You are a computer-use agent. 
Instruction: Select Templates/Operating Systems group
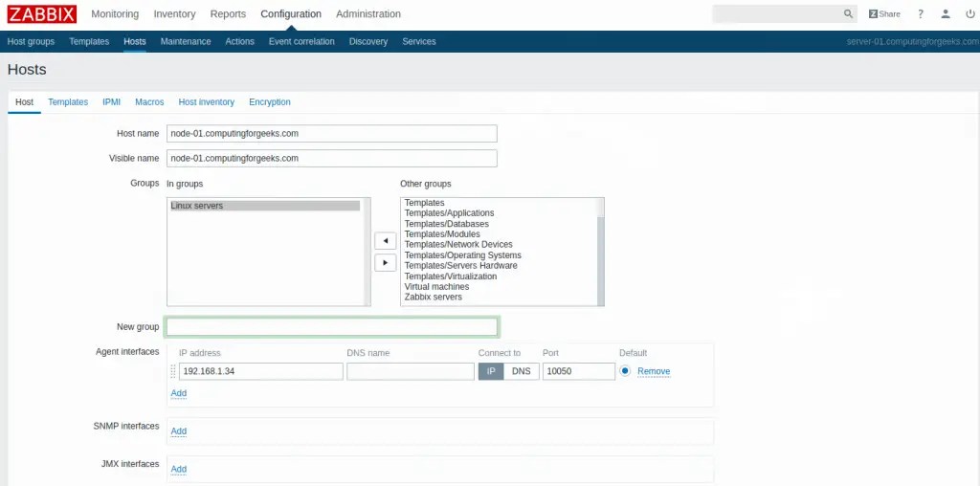click(x=463, y=254)
